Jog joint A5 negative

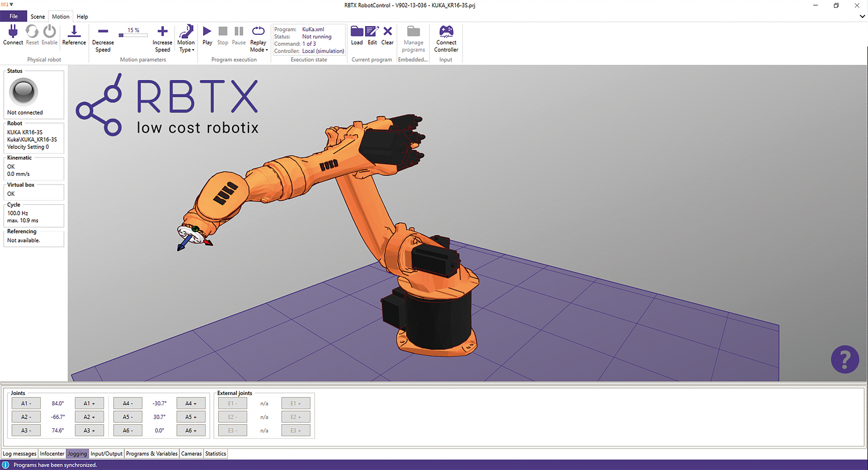point(128,417)
